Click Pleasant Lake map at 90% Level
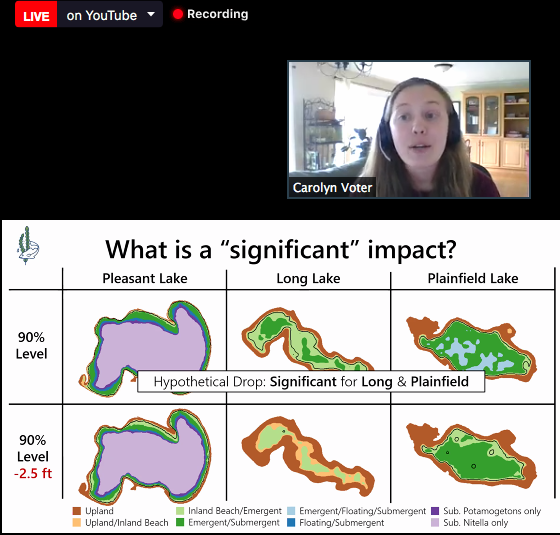560x535 pixels. [x=145, y=348]
